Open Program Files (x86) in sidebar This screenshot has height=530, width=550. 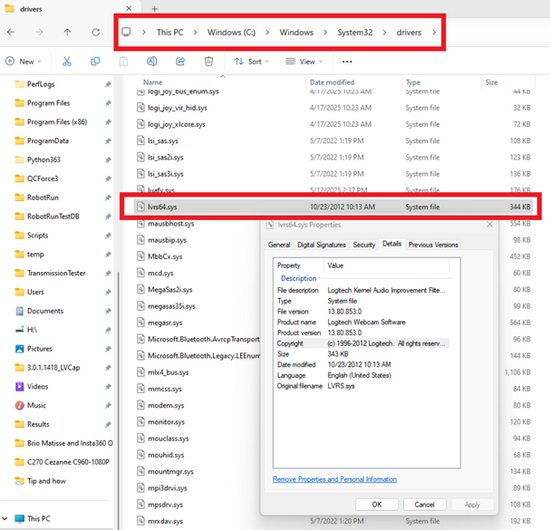click(57, 122)
